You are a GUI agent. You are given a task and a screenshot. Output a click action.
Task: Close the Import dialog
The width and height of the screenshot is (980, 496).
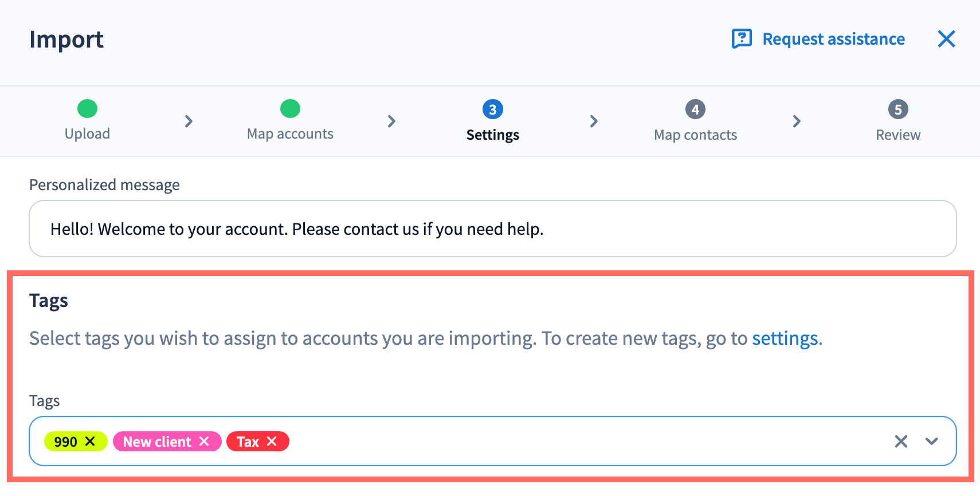click(x=946, y=39)
